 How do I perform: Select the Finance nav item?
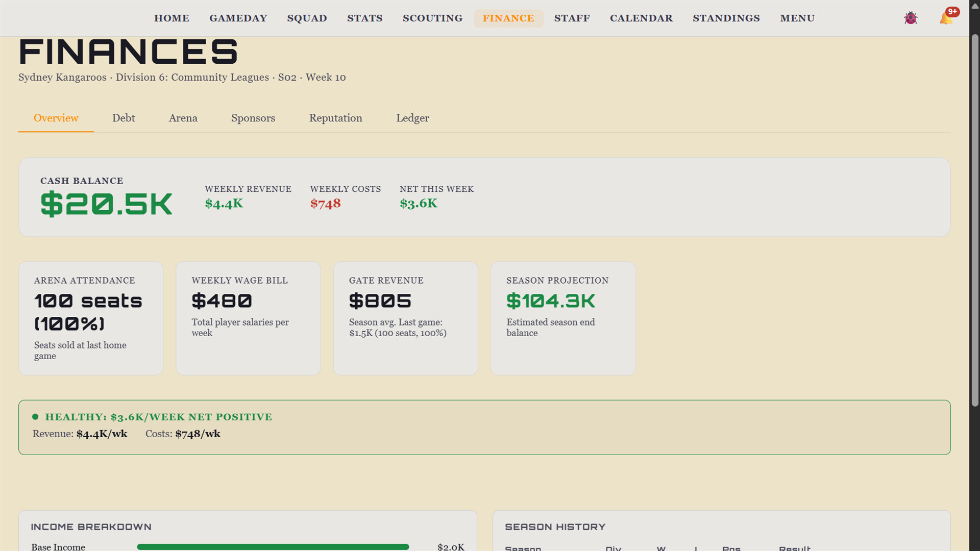pos(508,18)
